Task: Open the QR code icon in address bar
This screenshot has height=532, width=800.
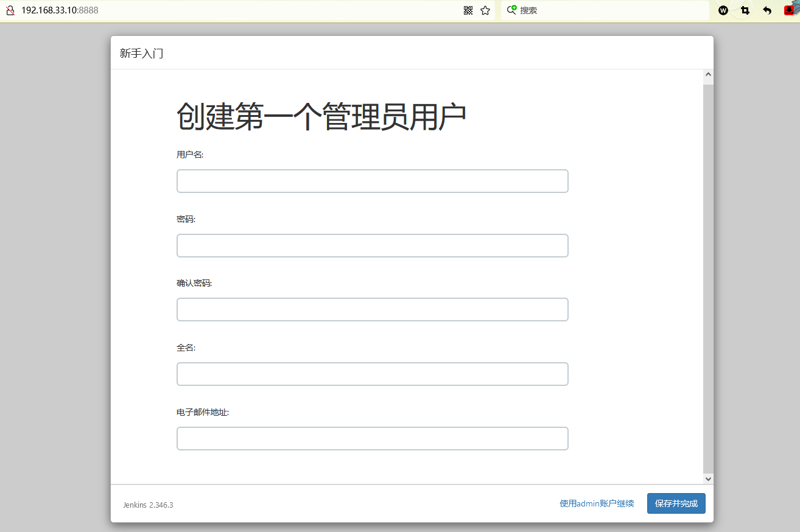Action: point(468,10)
